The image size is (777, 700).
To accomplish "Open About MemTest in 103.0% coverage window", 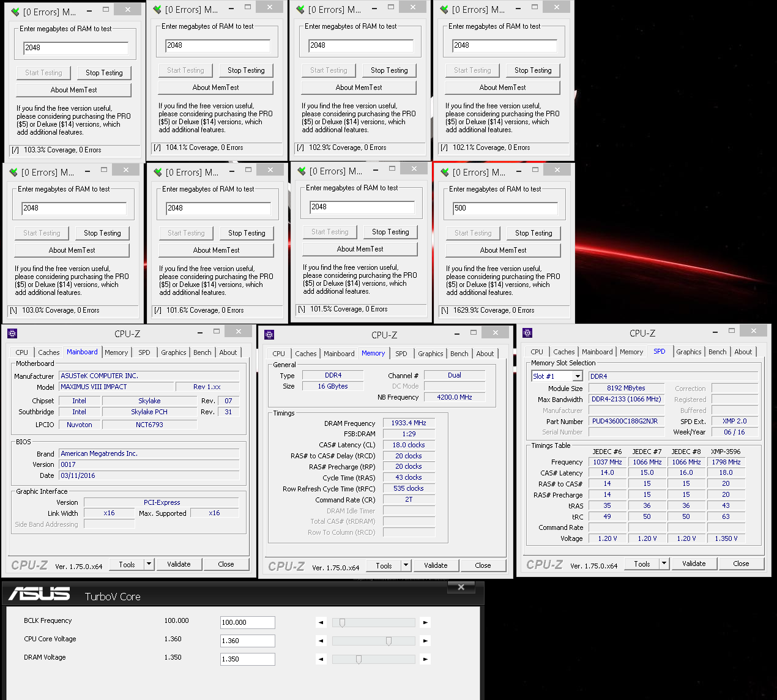I will click(72, 250).
